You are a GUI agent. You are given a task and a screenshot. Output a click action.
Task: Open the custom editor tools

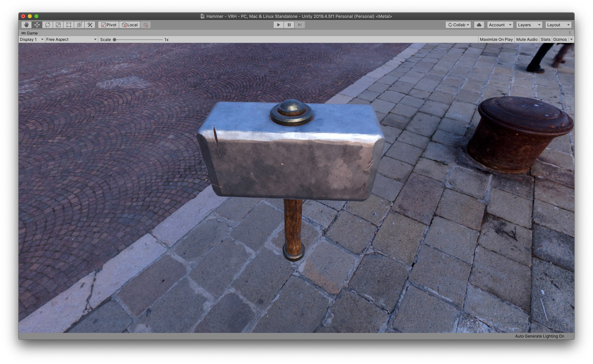(90, 25)
